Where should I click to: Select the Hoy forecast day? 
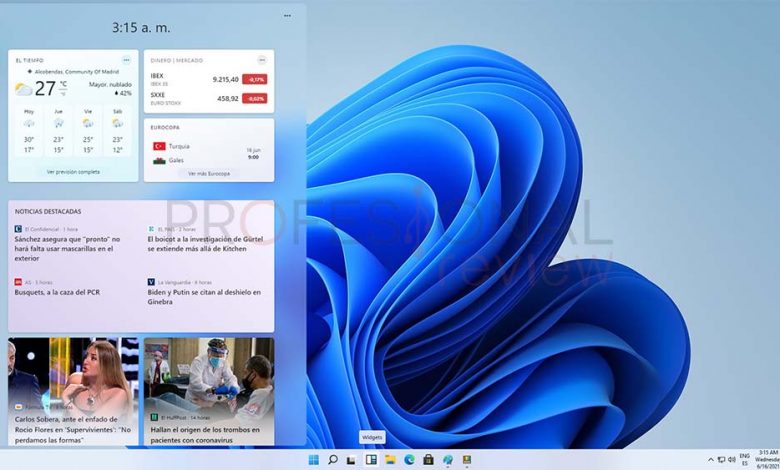click(29, 130)
